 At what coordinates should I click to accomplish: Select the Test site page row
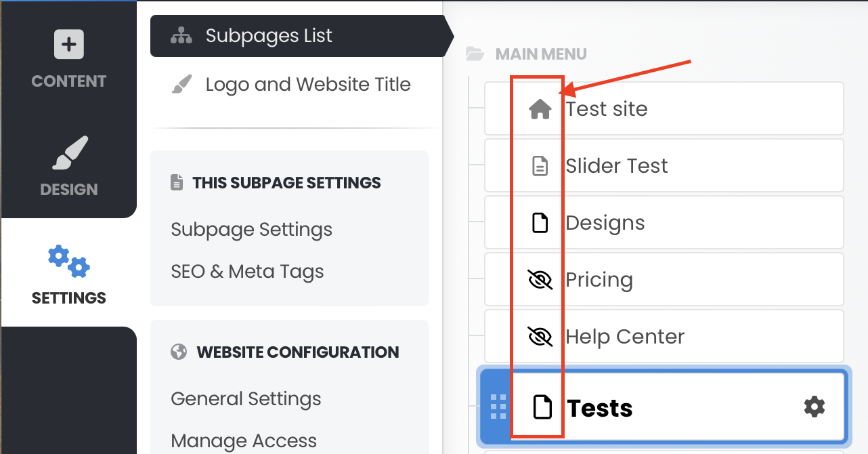pyautogui.click(x=664, y=109)
